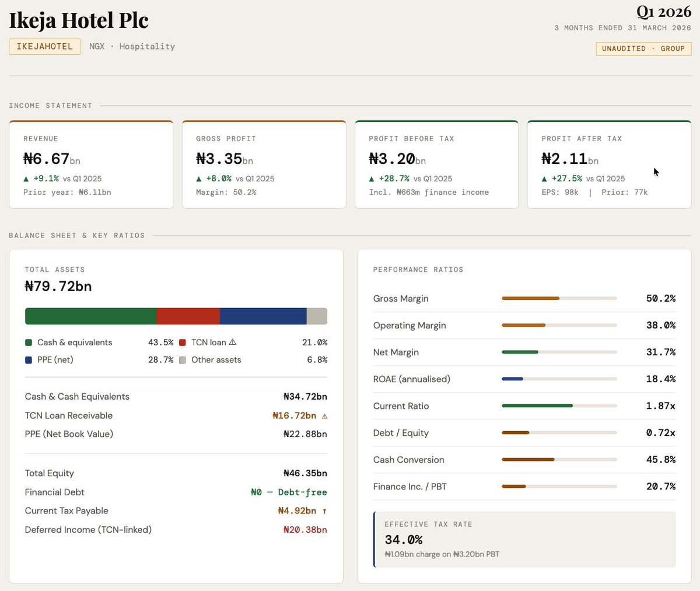Click the IKEJAHOTEL ticker badge
This screenshot has height=591, width=700.
tap(45, 47)
